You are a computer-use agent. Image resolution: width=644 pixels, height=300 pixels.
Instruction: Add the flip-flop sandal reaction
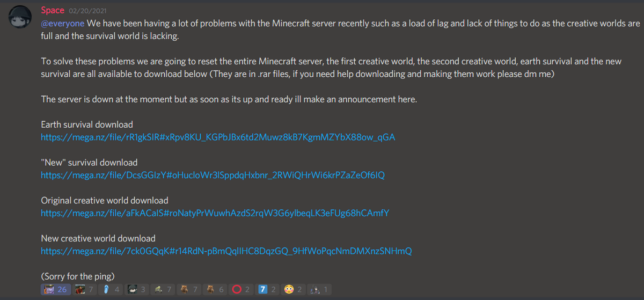coord(111,289)
